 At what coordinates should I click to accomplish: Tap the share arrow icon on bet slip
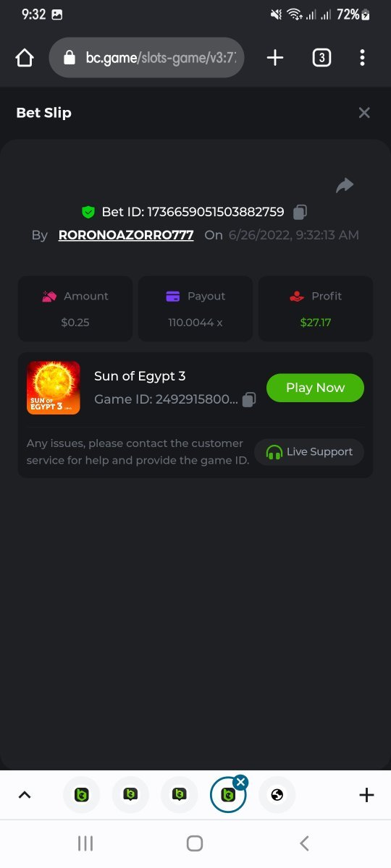[x=345, y=185]
